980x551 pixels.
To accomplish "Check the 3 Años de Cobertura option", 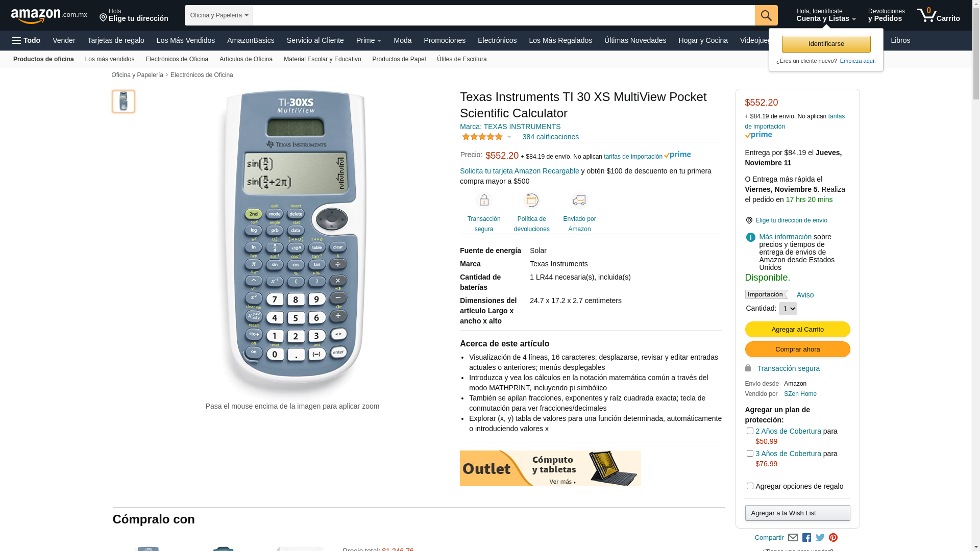I will 750,454.
